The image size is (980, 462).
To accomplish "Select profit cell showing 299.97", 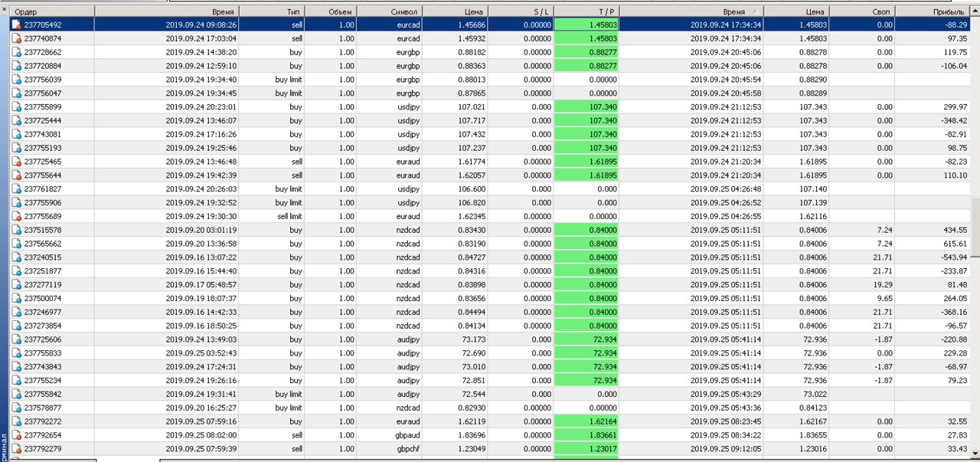I will tap(933, 106).
